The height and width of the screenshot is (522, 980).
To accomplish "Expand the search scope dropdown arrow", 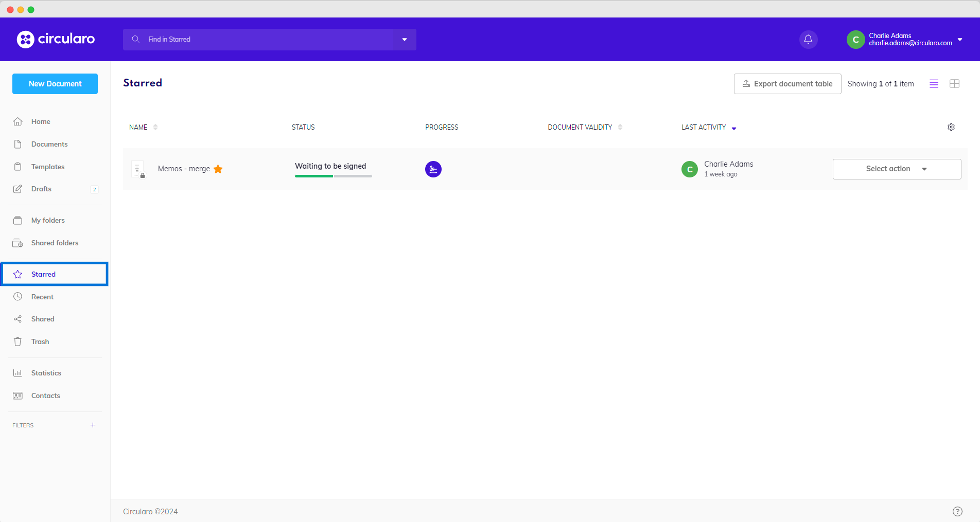I will pyautogui.click(x=405, y=40).
